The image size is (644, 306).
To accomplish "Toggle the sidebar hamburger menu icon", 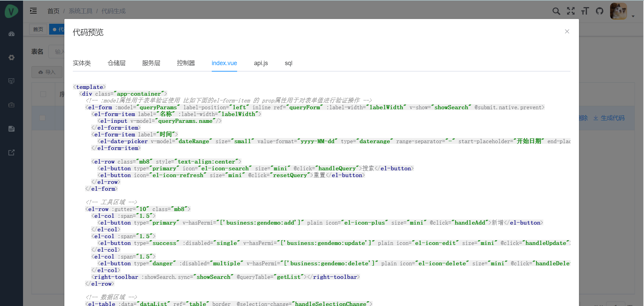I will (33, 11).
